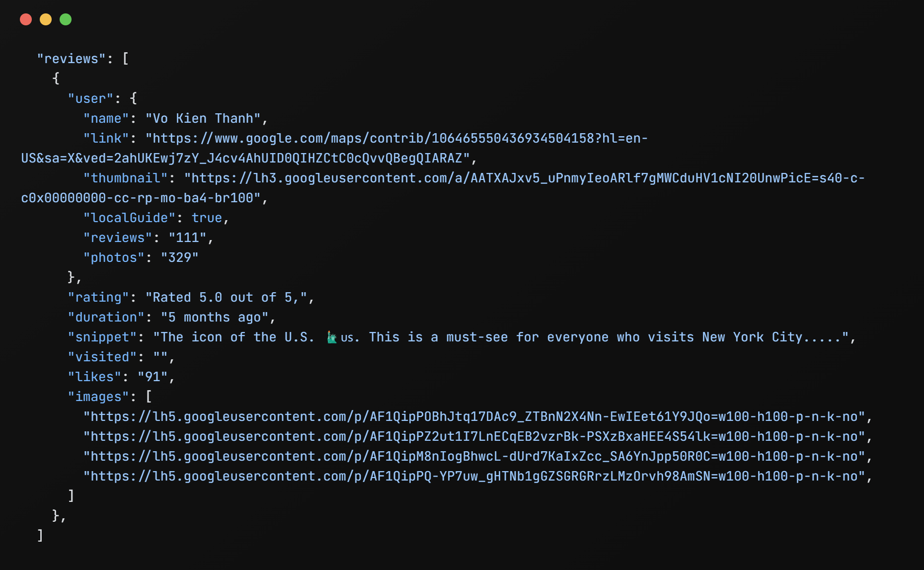
Task: Select the name Vo Kien Thanh
Action: coord(205,118)
